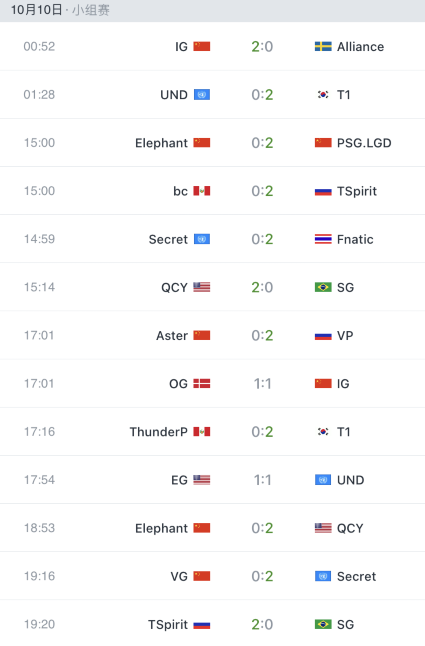Open the OG vs IG 1:1 score

click(262, 384)
